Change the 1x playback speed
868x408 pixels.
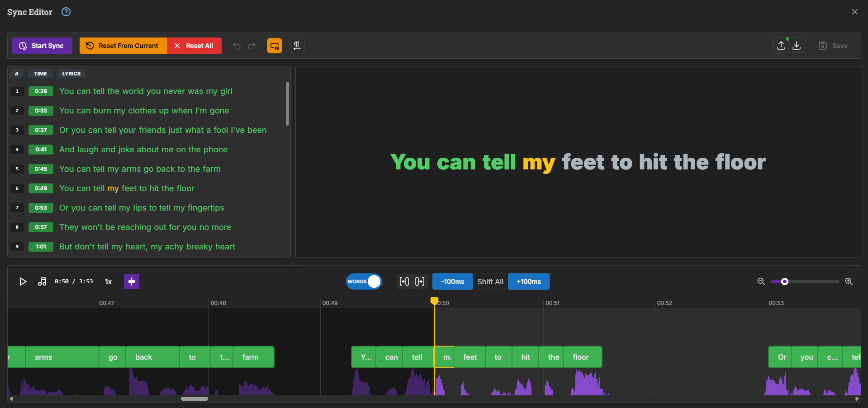tap(109, 281)
